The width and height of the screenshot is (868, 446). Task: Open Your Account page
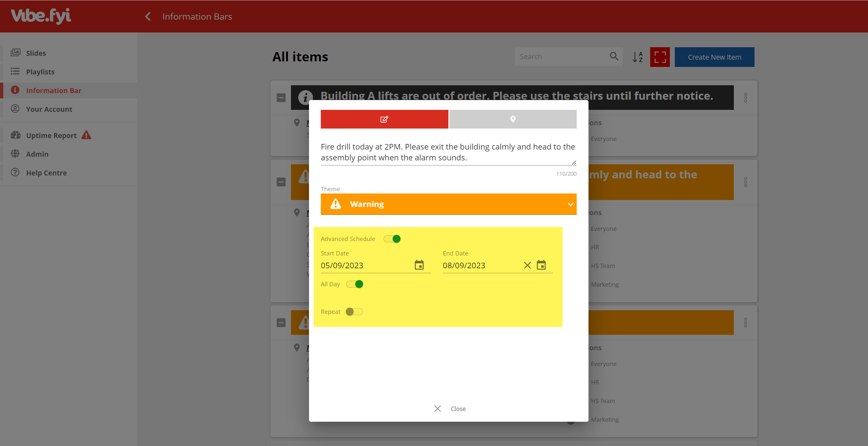click(x=49, y=109)
